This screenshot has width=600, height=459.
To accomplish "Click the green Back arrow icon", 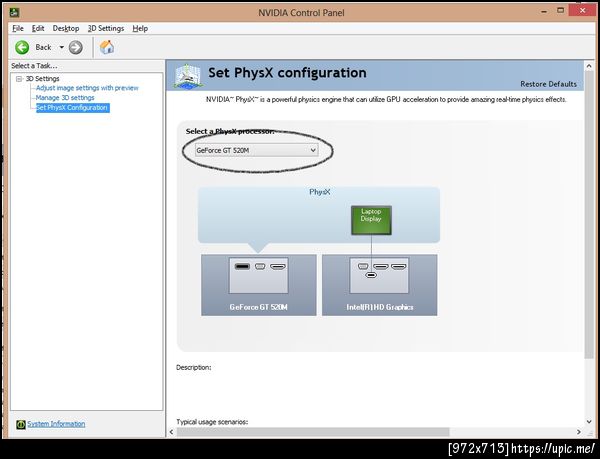I will pos(22,47).
